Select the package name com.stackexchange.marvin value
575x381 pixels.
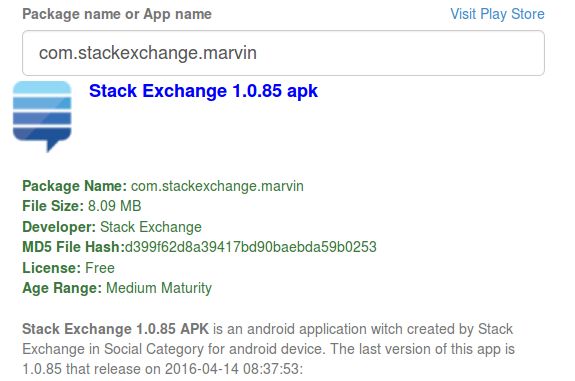217,186
